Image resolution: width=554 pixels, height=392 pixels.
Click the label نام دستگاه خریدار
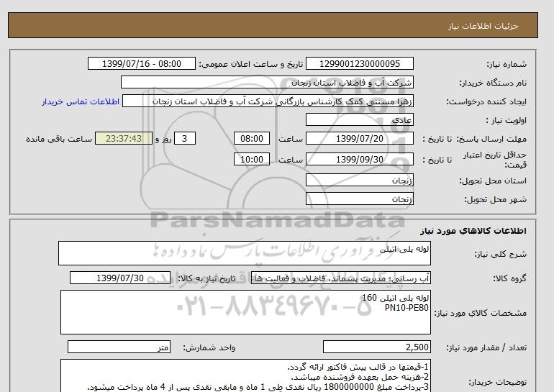493,83
